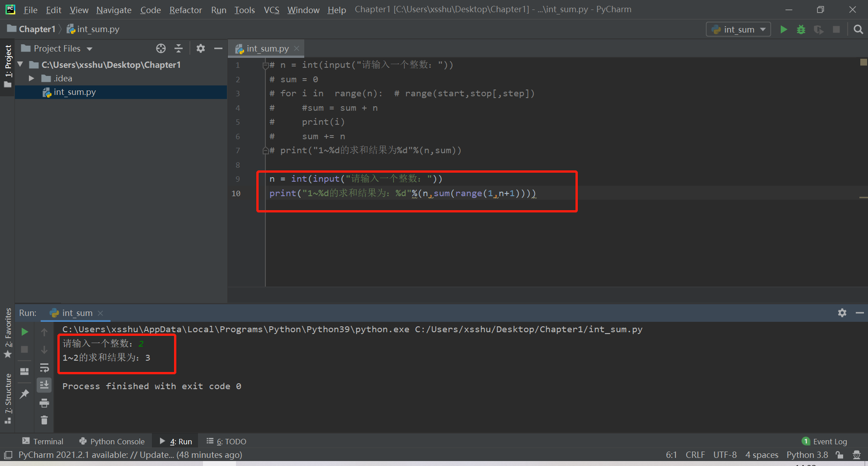Collapse the fold arrow on line 1
This screenshot has width=868, height=466.
pyautogui.click(x=265, y=65)
